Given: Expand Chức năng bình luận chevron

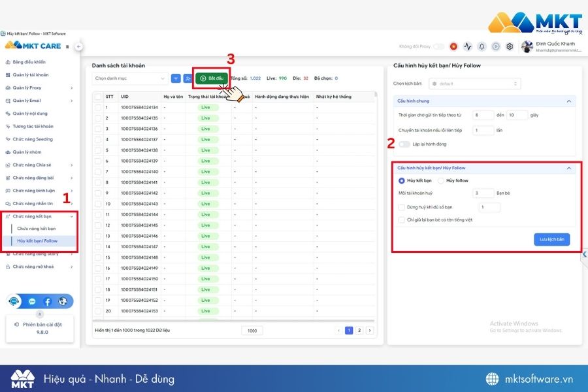Looking at the screenshot, I should [72, 191].
